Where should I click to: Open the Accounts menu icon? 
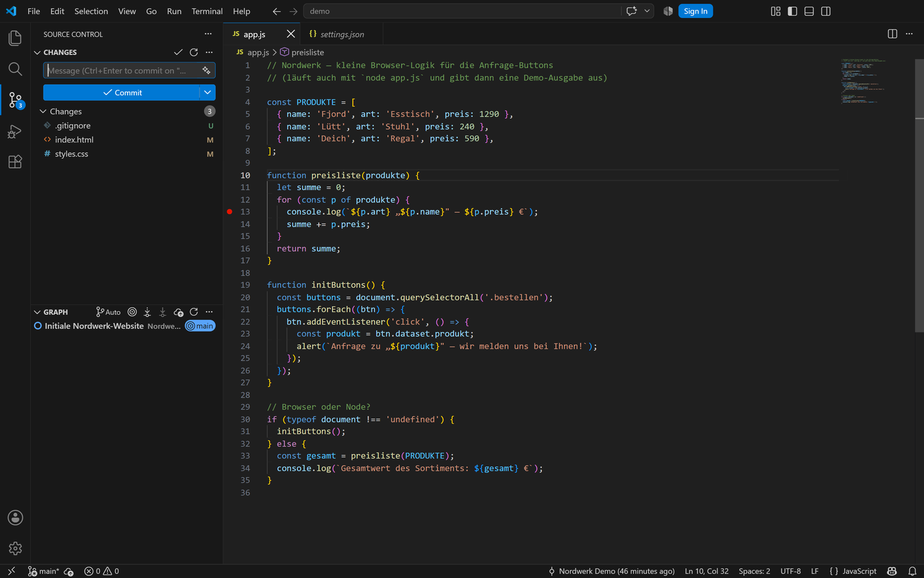click(x=15, y=518)
